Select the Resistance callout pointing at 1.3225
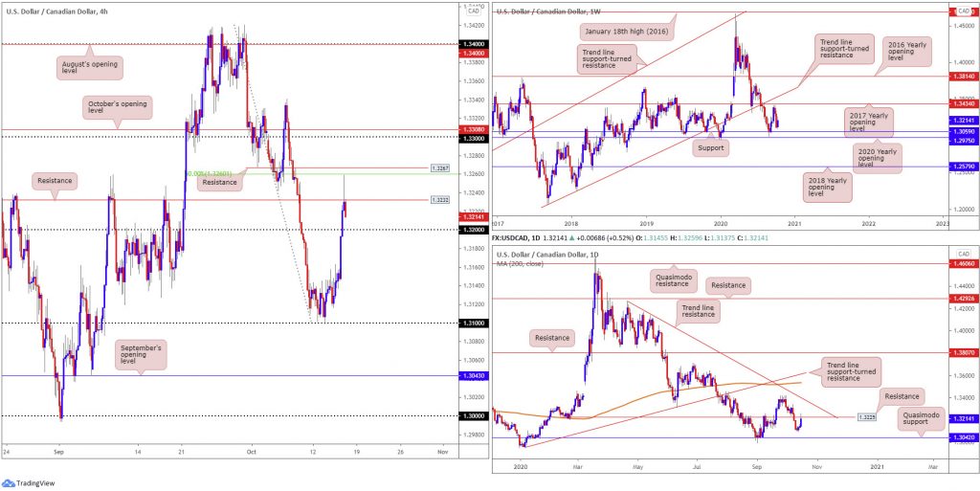This screenshot has width=980, height=491. click(902, 396)
